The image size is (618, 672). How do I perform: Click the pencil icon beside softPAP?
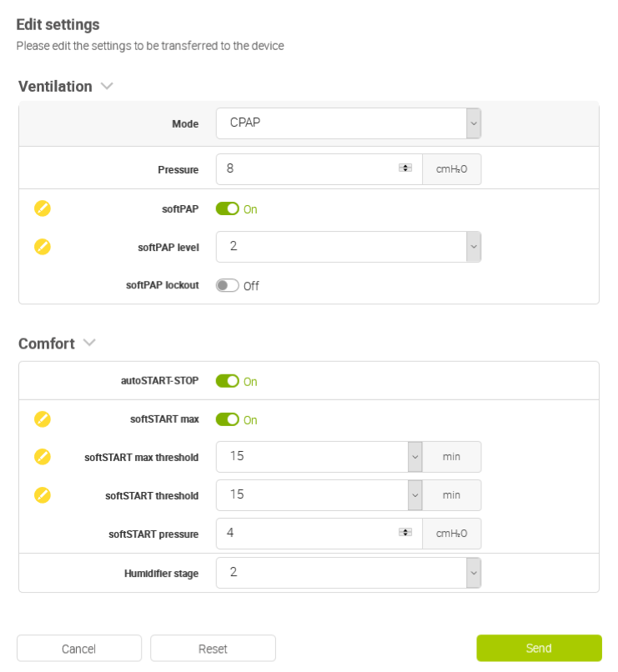click(x=43, y=208)
